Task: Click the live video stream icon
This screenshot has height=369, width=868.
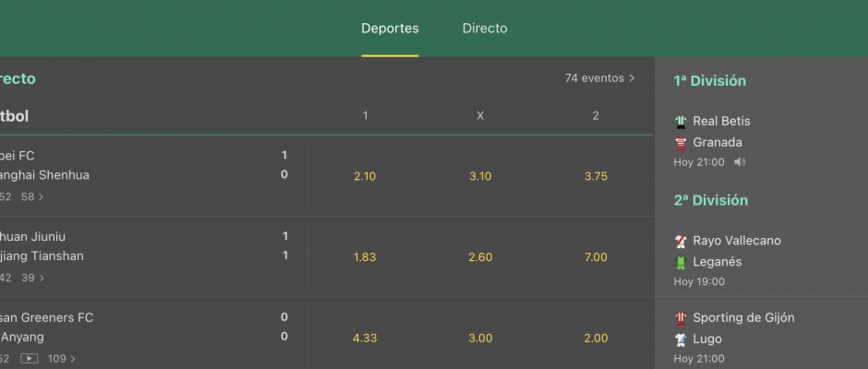Action: tap(30, 359)
